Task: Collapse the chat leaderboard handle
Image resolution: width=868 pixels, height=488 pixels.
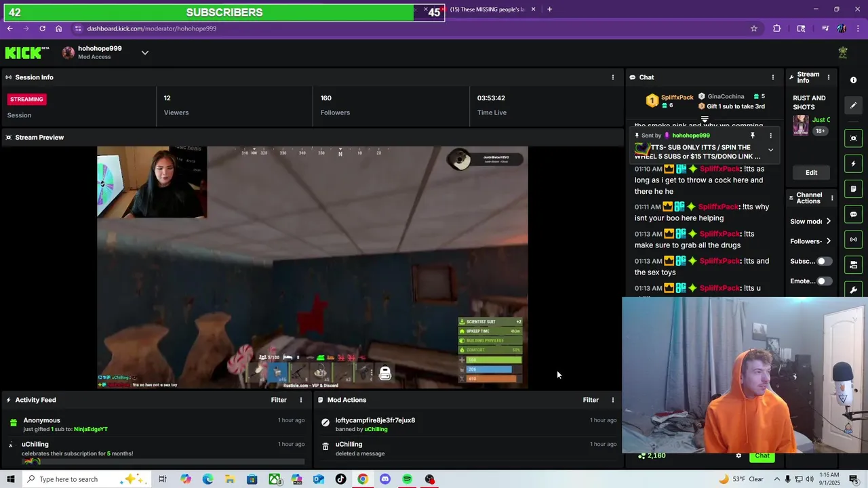Action: coord(705,119)
